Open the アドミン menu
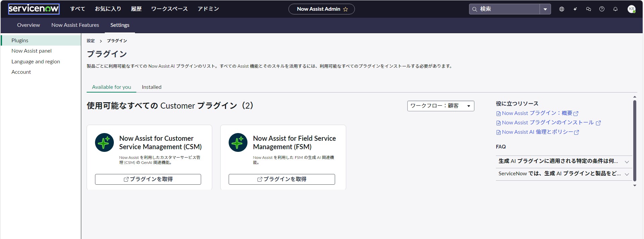The height and width of the screenshot is (239, 644). (x=208, y=9)
